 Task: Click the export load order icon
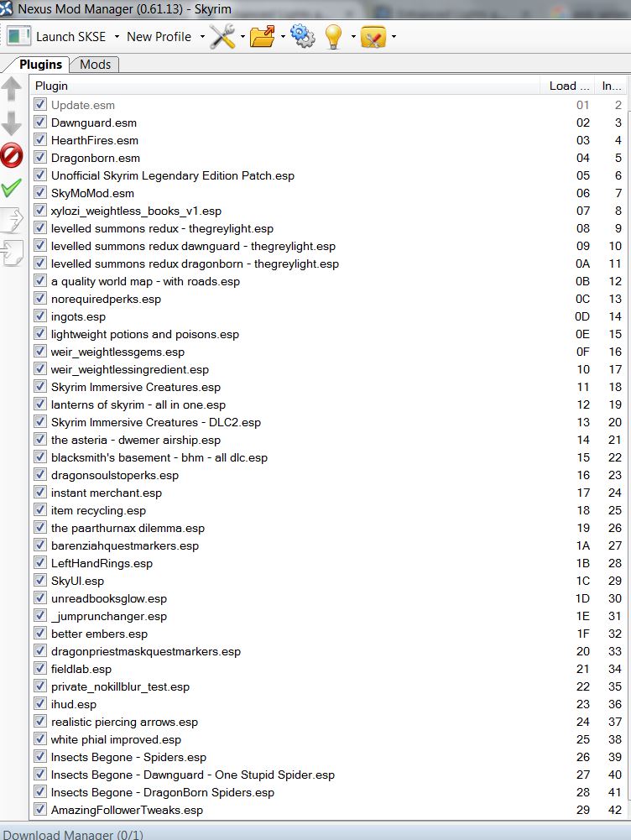click(11, 220)
